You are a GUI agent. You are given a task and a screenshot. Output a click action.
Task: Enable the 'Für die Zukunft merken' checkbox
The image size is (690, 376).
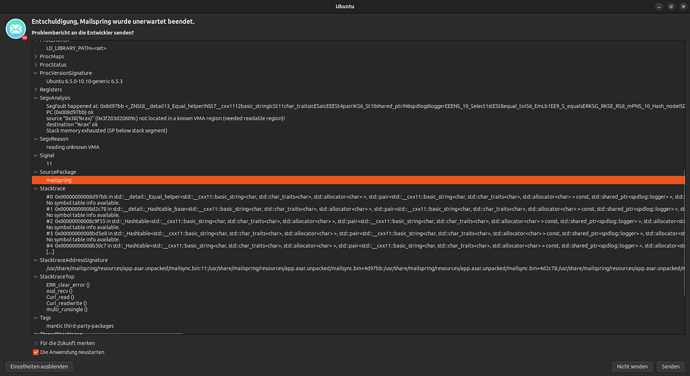coord(36,343)
